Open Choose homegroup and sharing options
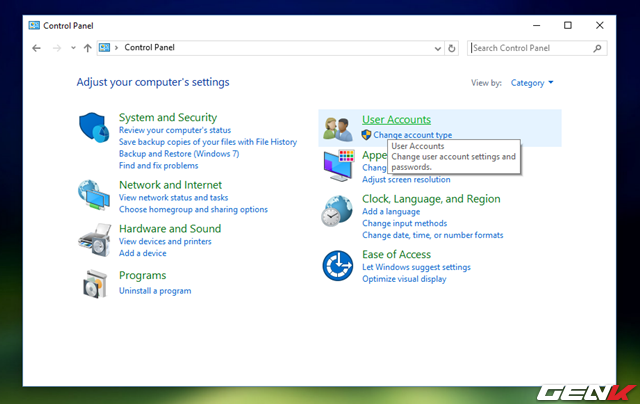 (x=193, y=209)
